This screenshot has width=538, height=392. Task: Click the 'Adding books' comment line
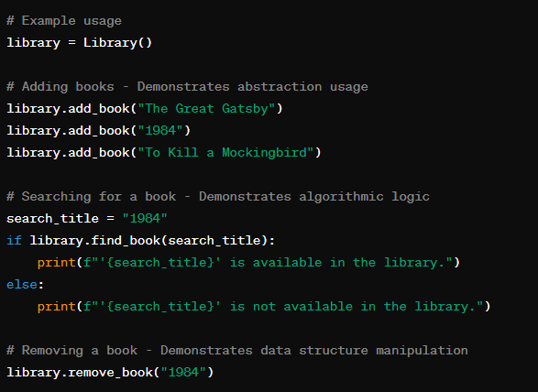coord(187,87)
